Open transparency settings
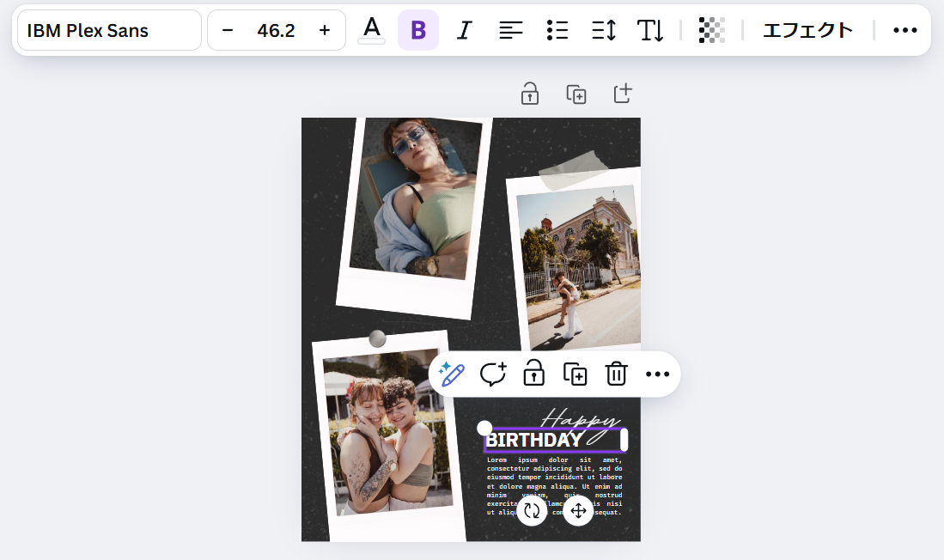Screen dimensions: 944x560 click(711, 31)
